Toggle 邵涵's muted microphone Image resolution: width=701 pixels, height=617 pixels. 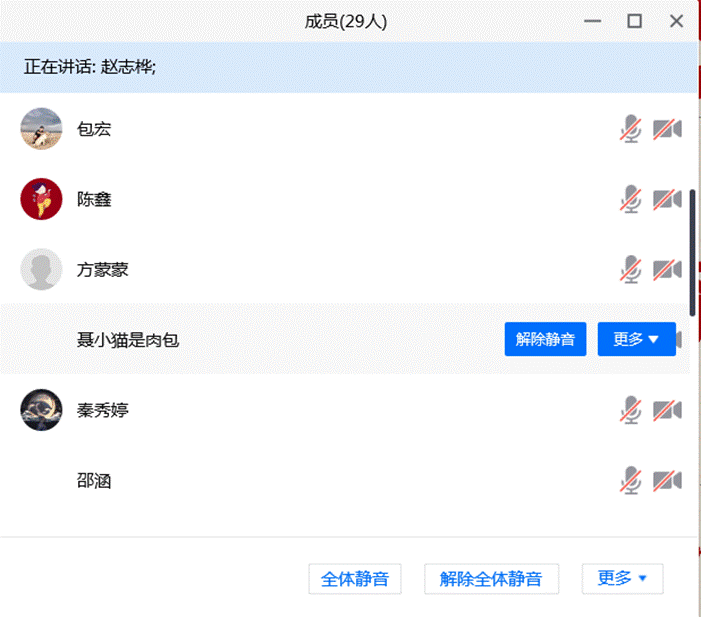(630, 480)
